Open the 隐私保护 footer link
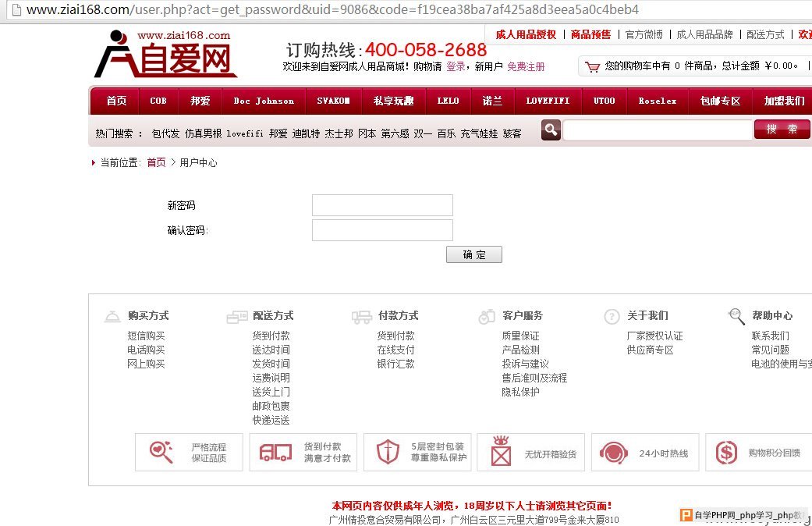 tap(520, 392)
